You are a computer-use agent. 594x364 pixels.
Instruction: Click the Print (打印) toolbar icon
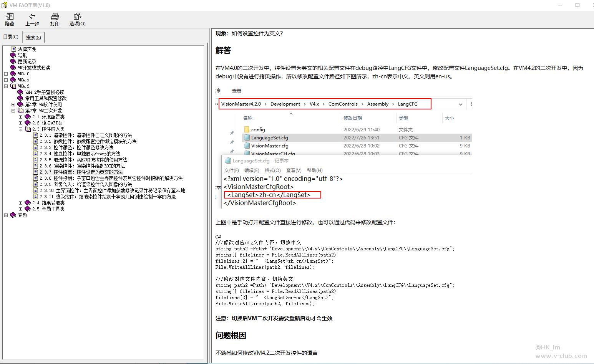[55, 17]
